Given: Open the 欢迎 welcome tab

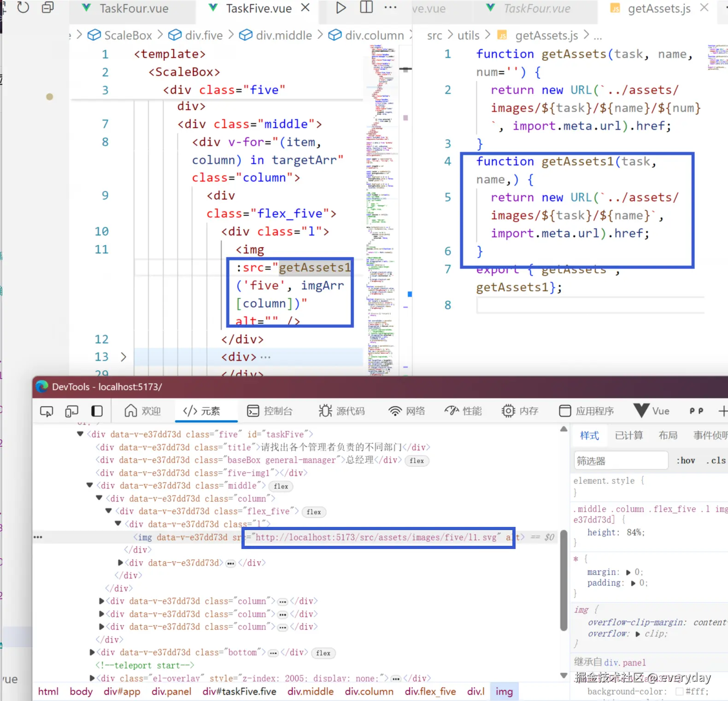Looking at the screenshot, I should [143, 411].
